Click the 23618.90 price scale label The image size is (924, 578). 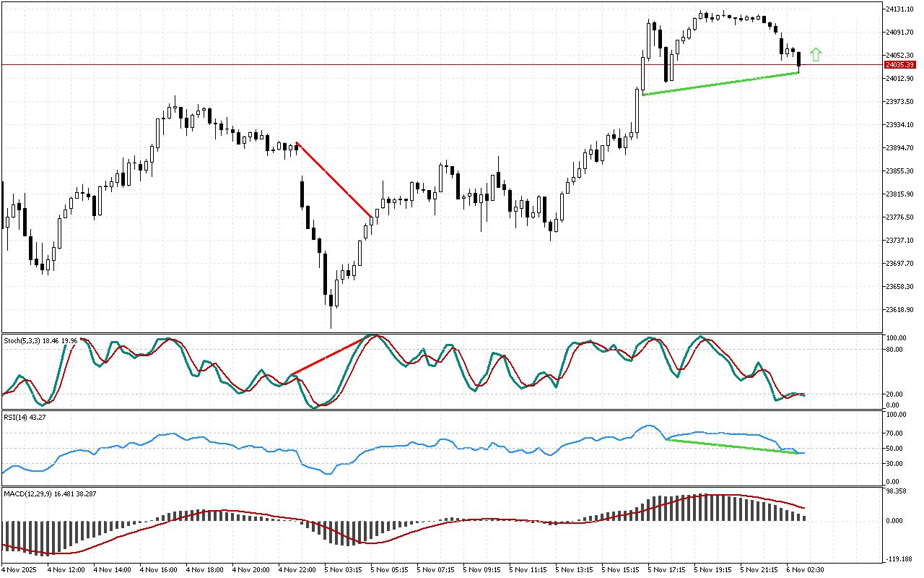tap(899, 310)
